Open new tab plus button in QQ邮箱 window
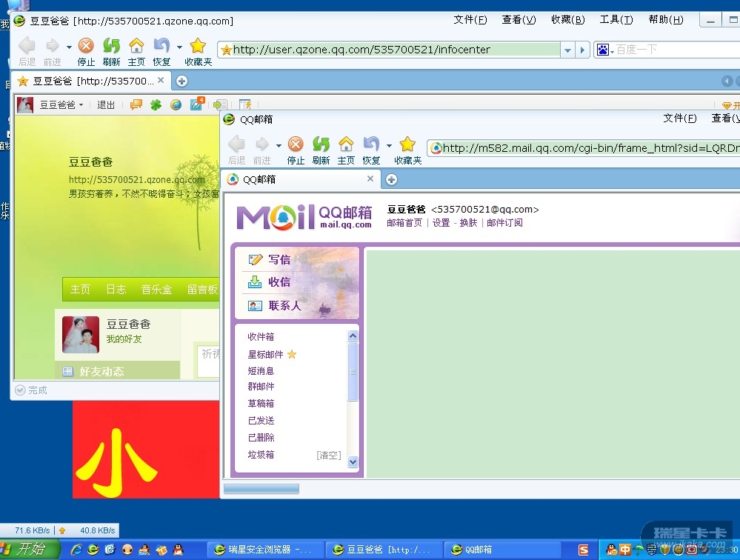This screenshot has width=740, height=560. [x=391, y=180]
